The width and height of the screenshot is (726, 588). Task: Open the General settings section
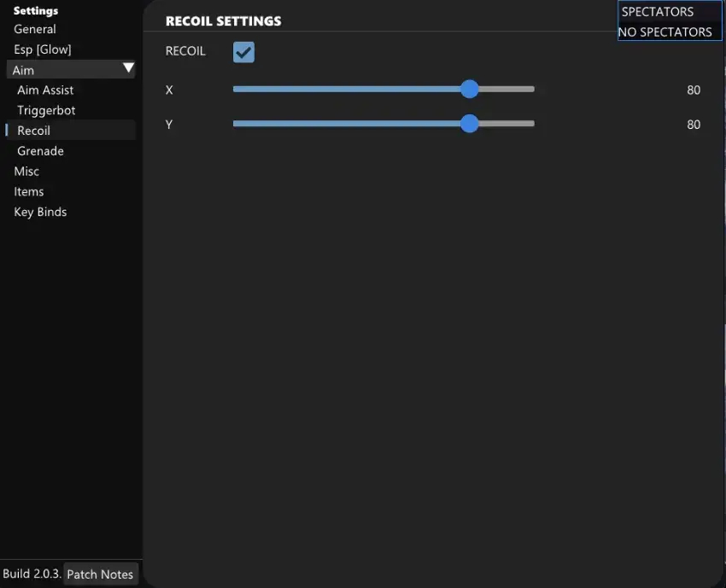tap(35, 29)
